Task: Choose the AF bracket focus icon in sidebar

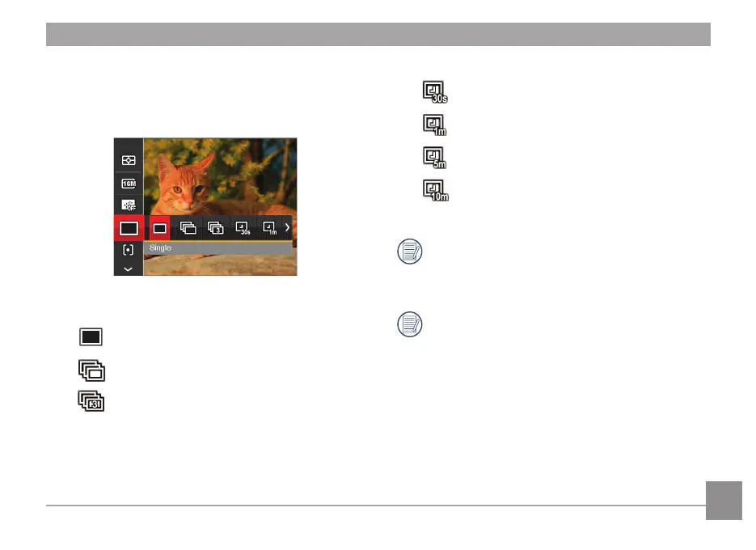Action: tap(129, 250)
